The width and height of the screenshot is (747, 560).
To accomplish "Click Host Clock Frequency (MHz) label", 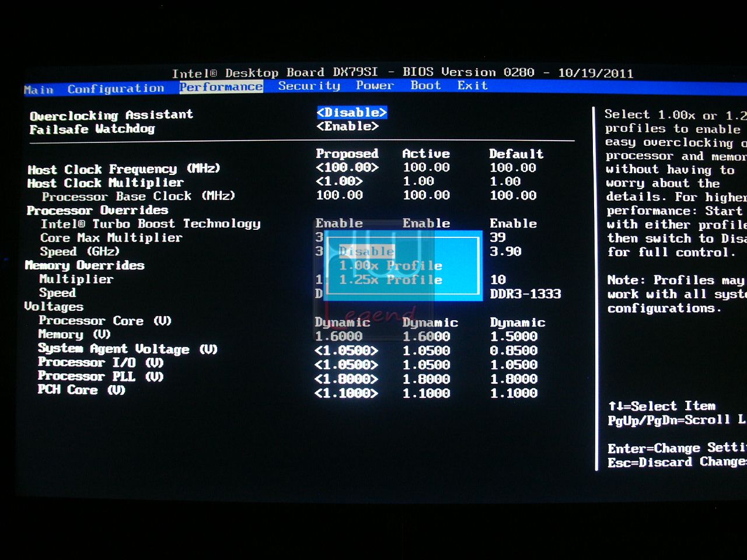I will click(124, 169).
